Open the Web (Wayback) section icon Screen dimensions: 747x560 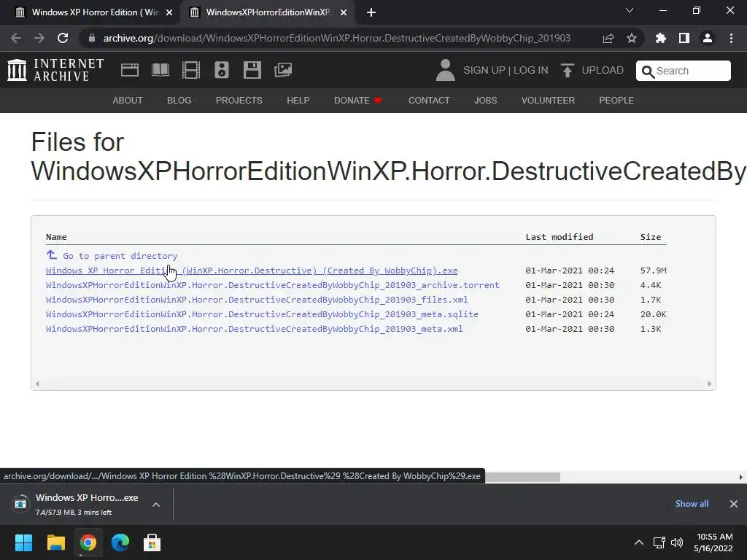click(130, 70)
